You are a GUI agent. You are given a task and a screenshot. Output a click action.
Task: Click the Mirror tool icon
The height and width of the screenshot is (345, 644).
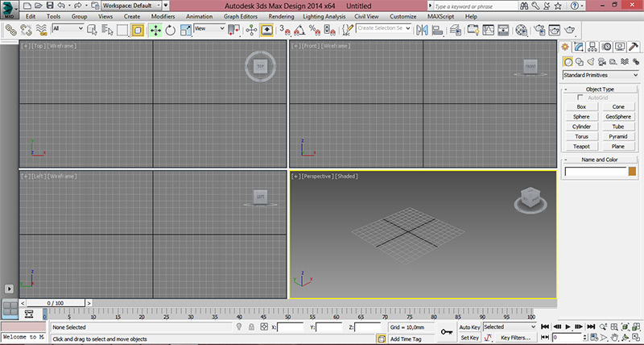click(422, 30)
